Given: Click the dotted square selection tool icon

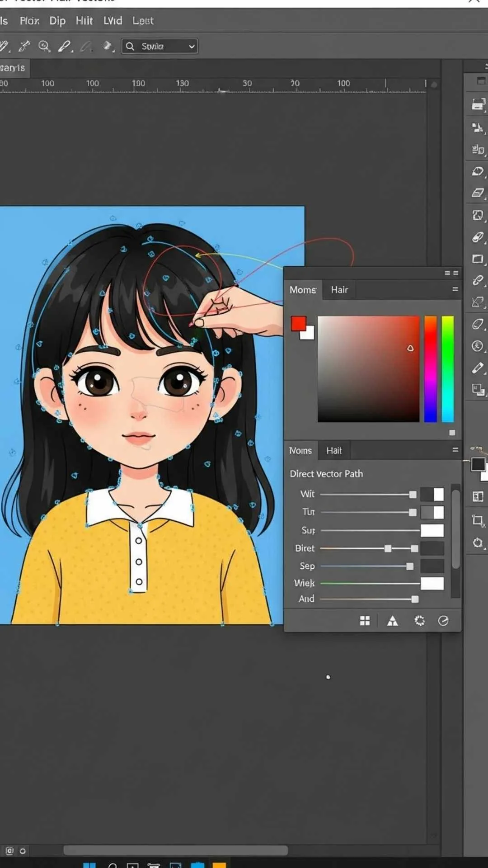Looking at the screenshot, I should coord(478,215).
